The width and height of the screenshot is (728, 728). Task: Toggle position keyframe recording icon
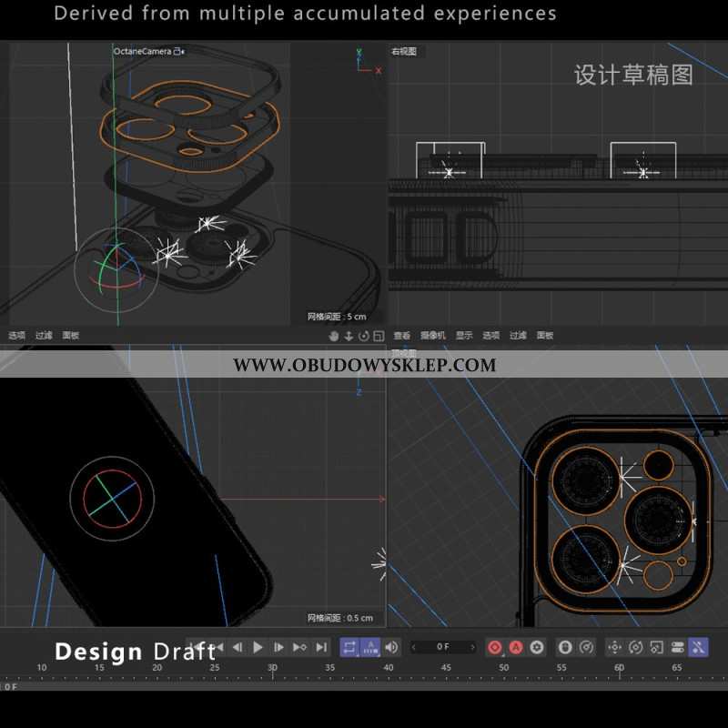click(x=614, y=647)
